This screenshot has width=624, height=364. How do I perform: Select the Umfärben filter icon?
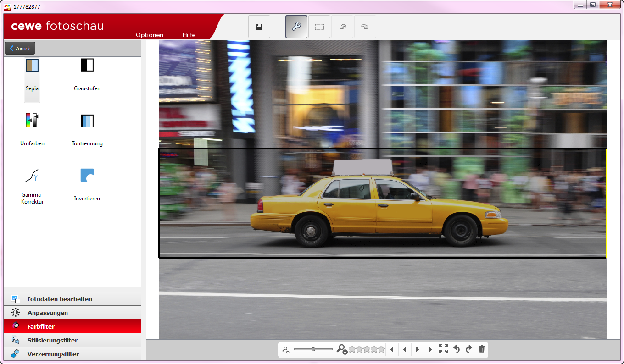pyautogui.click(x=32, y=121)
